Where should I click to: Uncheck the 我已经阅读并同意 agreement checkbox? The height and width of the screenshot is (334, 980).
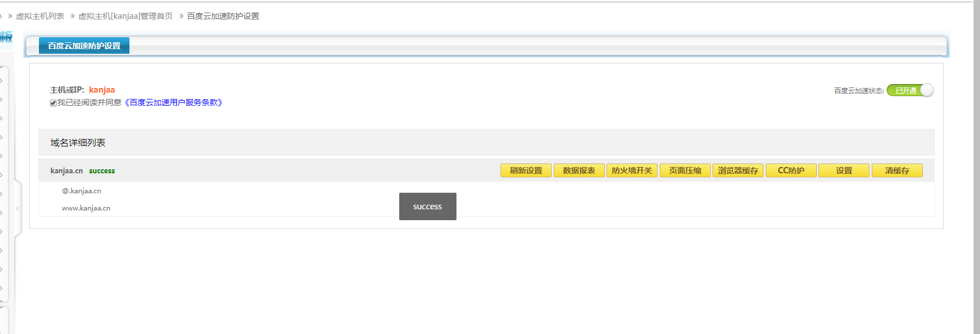(x=53, y=103)
